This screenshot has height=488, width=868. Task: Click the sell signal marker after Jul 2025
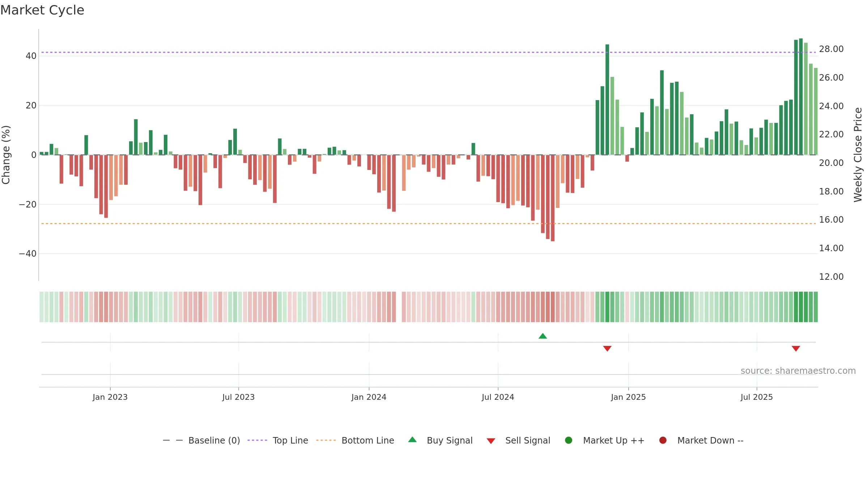(796, 348)
